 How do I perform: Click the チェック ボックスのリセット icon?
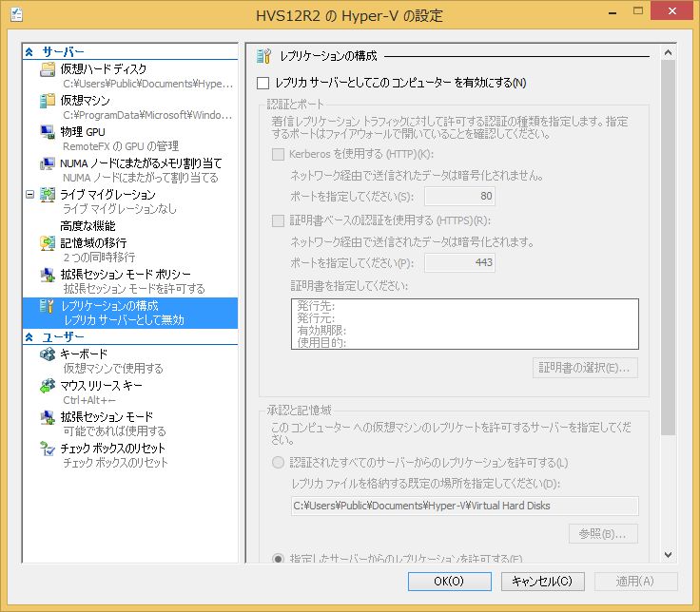pos(48,449)
